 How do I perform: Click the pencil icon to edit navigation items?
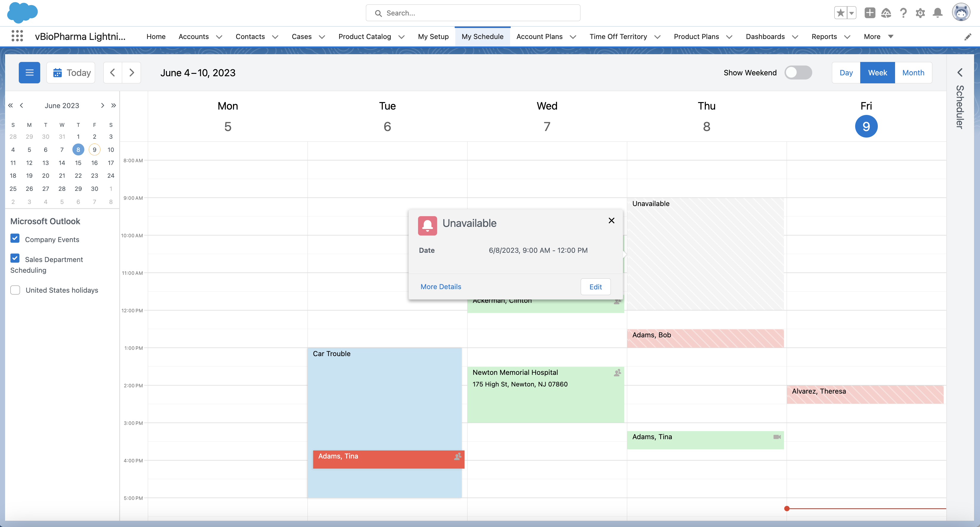point(968,37)
